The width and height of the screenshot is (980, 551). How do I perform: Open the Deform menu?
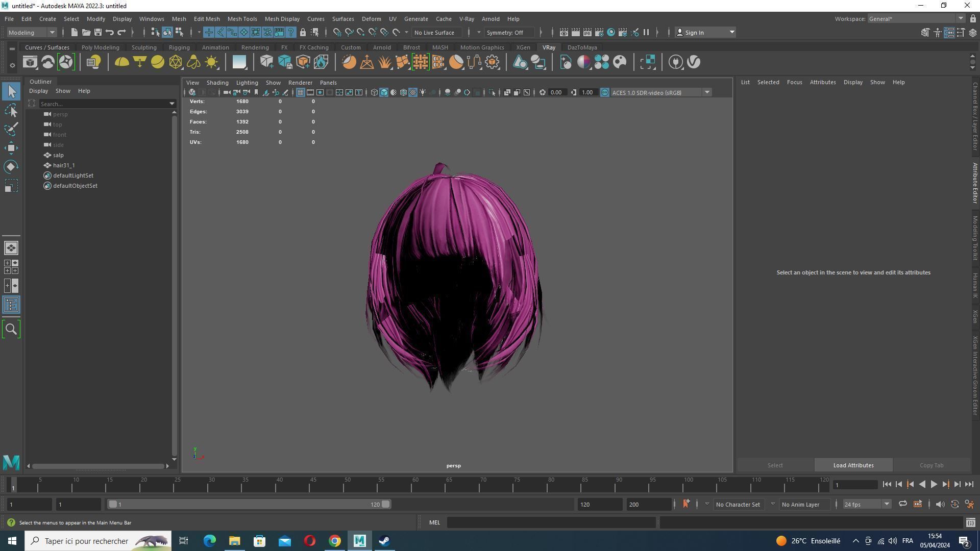point(371,19)
